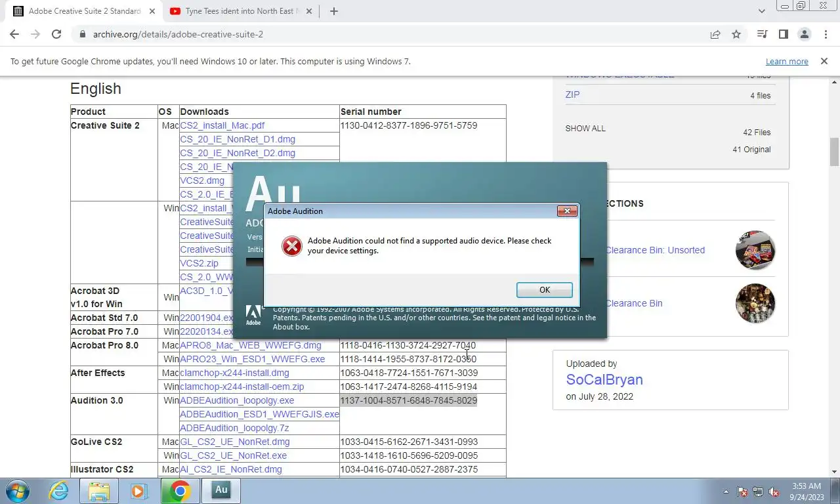
Task: Download GL_CS2_UE_NonRet.exe
Action: pos(233,455)
